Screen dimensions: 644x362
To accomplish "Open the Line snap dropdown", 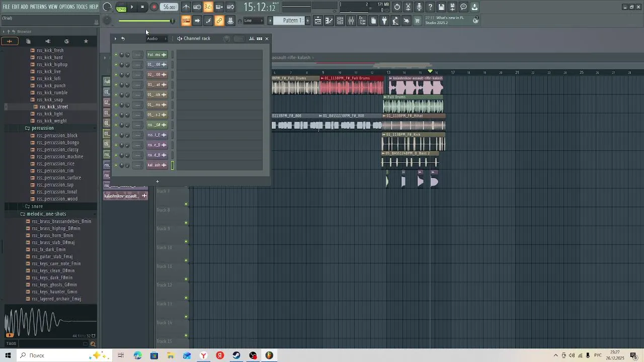I will click(x=254, y=21).
